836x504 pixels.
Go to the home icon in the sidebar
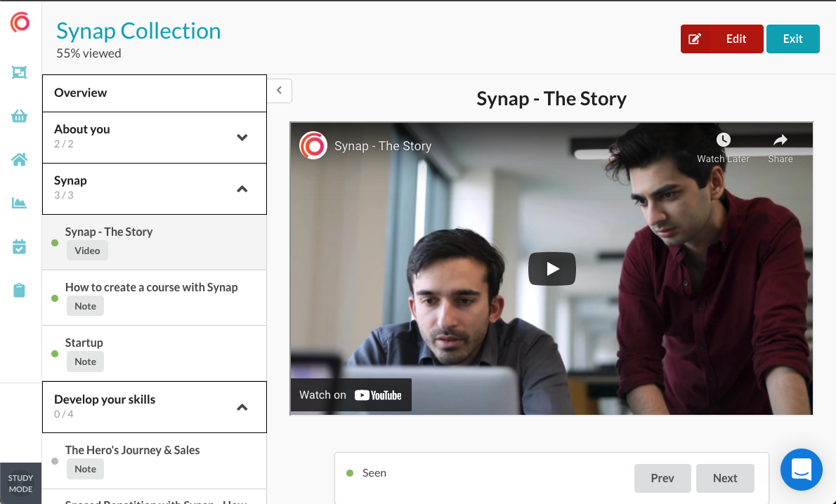pos(19,159)
